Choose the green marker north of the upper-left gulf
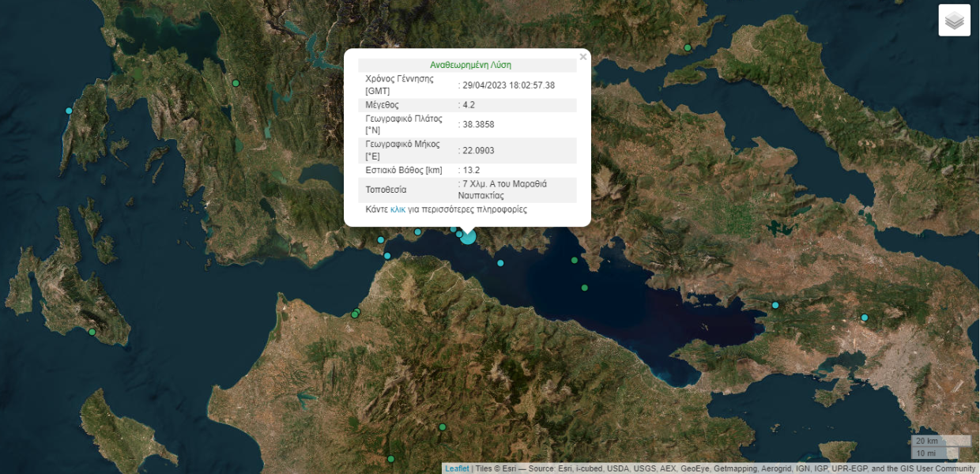This screenshot has height=474, width=980. (236, 83)
